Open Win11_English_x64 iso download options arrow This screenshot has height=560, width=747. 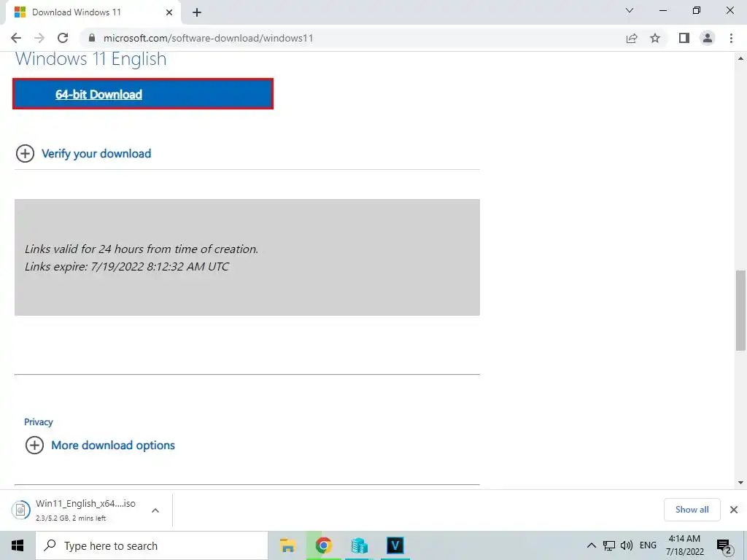[x=155, y=510]
